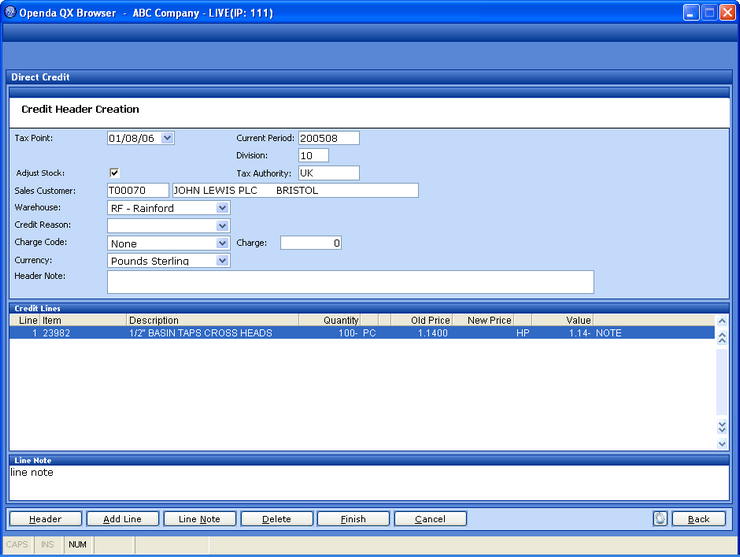Viewport: 740px width, 557px height.
Task: Toggle the Adjust Stock checkbox
Action: 114,172
